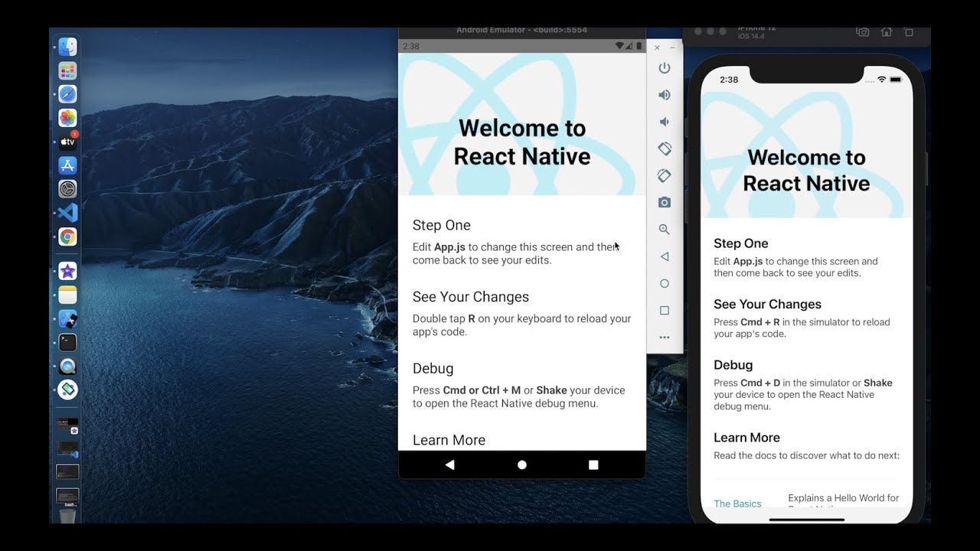Click 'Step One' heading in Android emulator
Image resolution: width=980 pixels, height=551 pixels.
(442, 225)
